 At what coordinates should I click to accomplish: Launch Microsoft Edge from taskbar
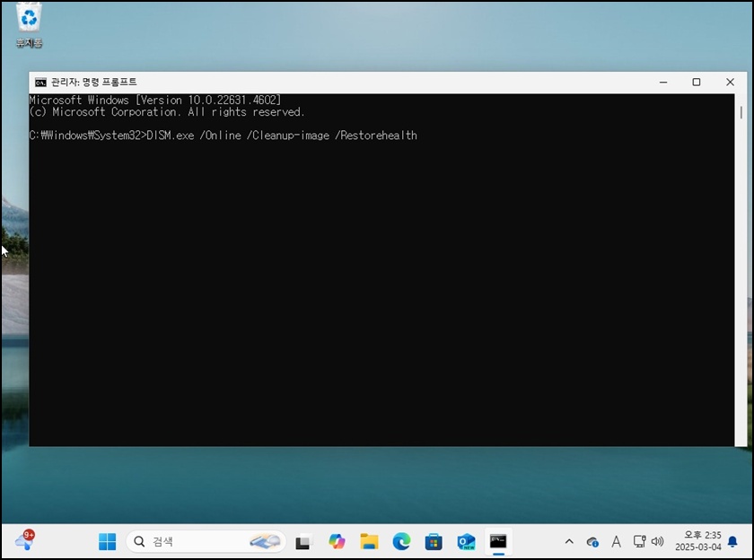click(401, 542)
